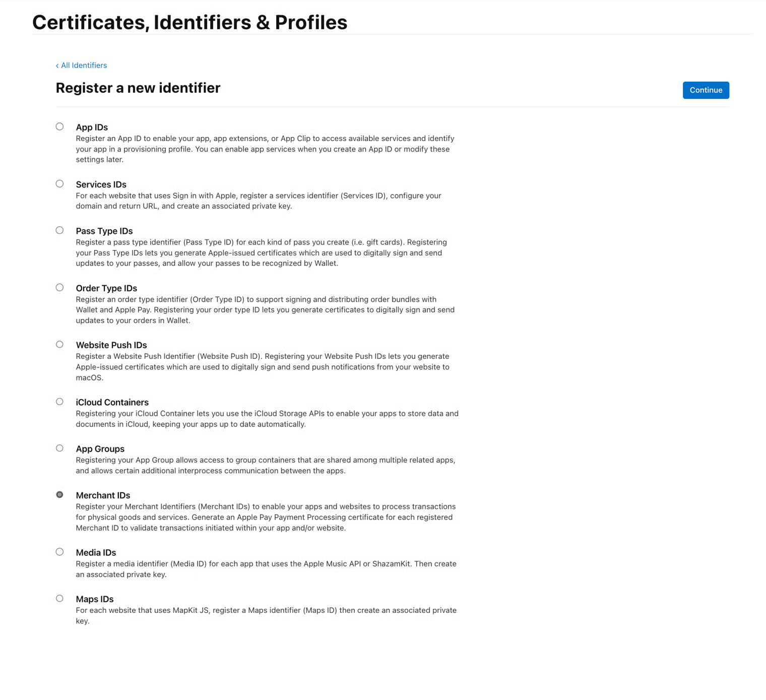Choose the Services IDs radio option
Image resolution: width=766 pixels, height=700 pixels.
59,184
